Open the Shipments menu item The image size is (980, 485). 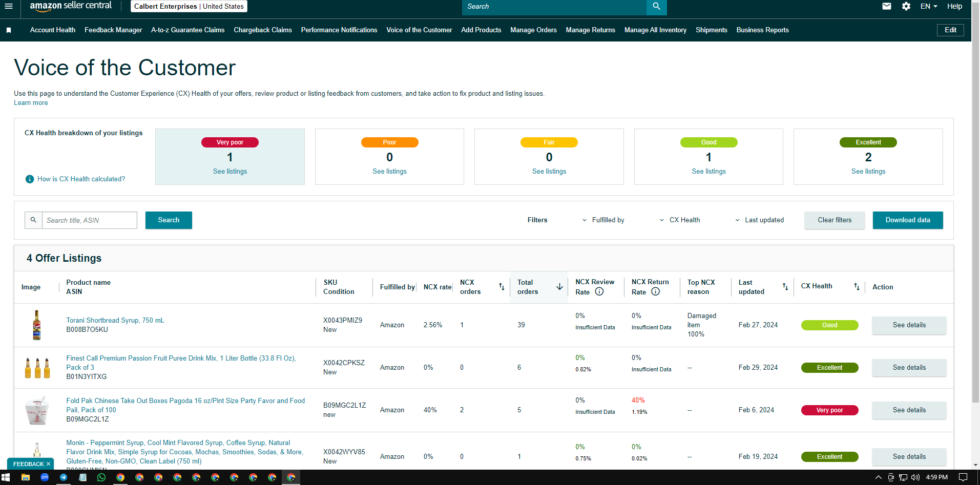point(712,30)
